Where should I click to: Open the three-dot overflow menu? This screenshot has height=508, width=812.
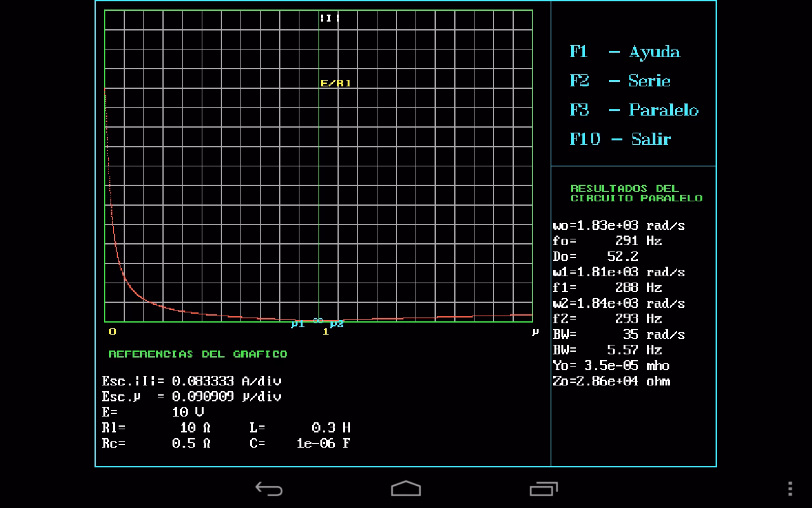pyautogui.click(x=790, y=488)
